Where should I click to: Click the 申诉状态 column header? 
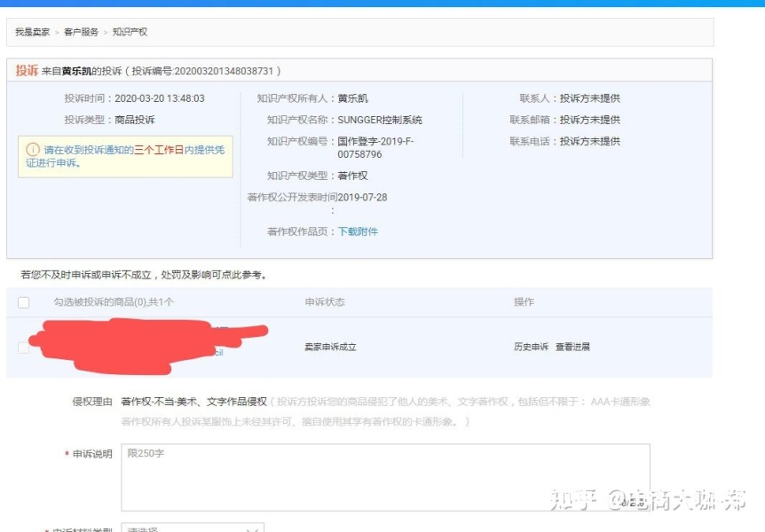click(325, 302)
